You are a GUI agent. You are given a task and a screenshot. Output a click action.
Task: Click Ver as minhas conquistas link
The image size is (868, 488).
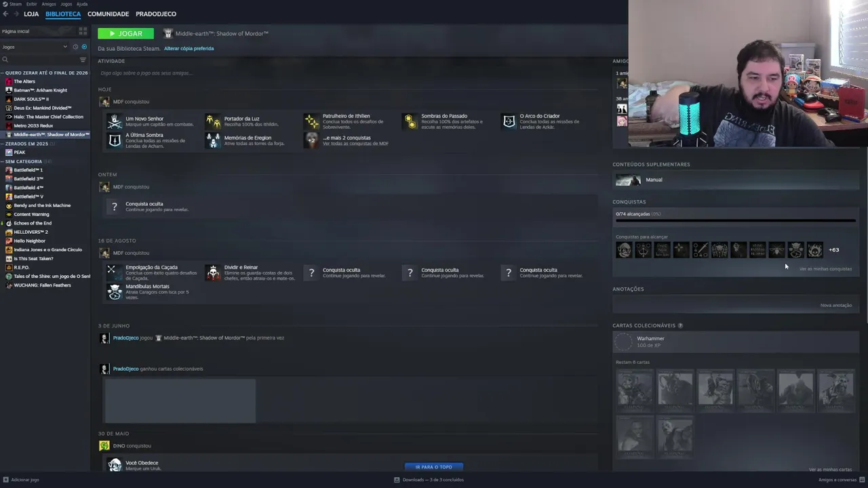click(x=825, y=269)
